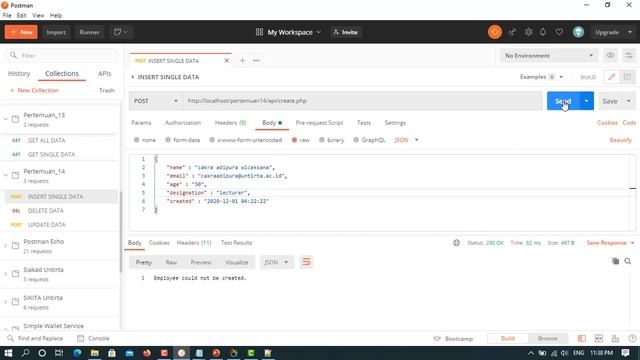Switch to the APIs sidebar tab
Image resolution: width=640 pixels, height=360 pixels.
click(104, 73)
